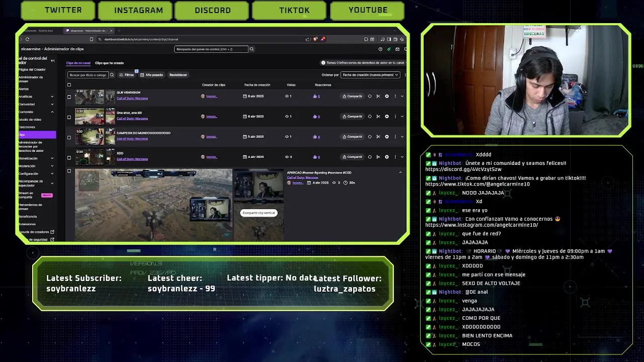Expand Analíticas section in sidebar

[x=52, y=97]
